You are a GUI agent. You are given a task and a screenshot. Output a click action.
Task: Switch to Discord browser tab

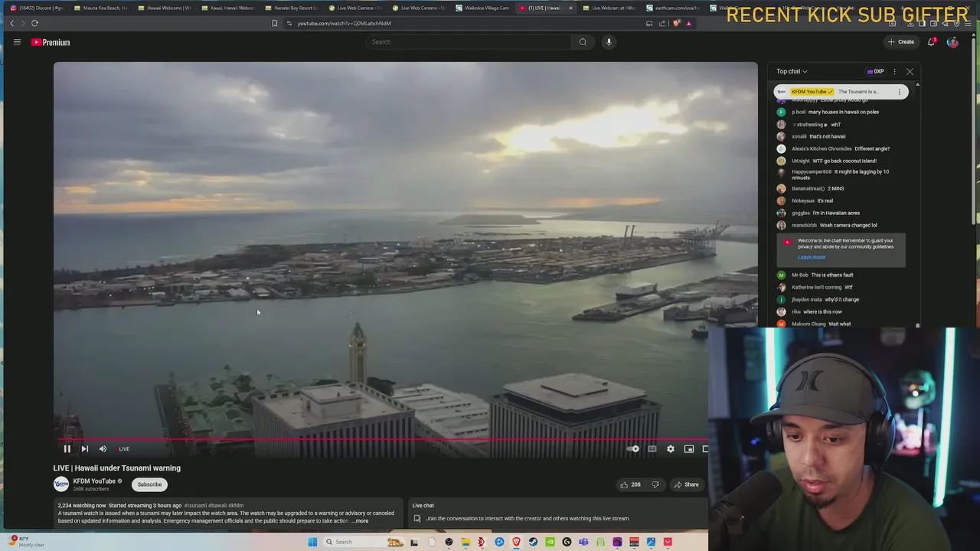pyautogui.click(x=36, y=8)
